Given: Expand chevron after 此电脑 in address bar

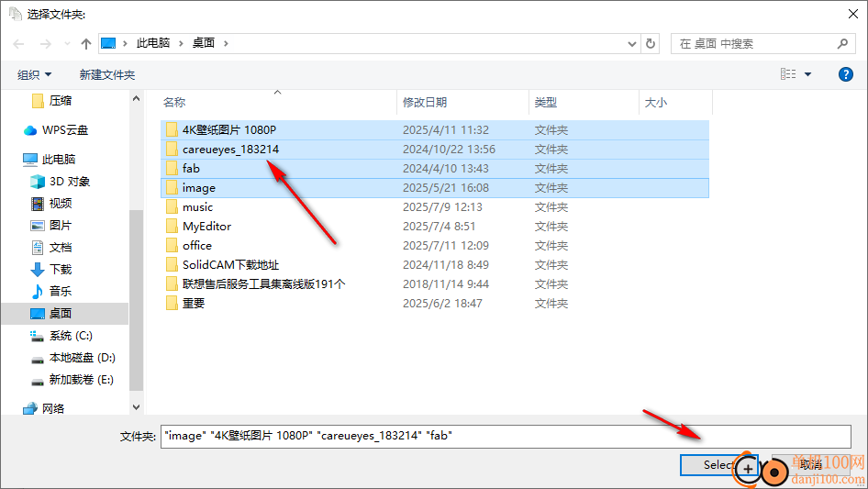Looking at the screenshot, I should point(181,43).
